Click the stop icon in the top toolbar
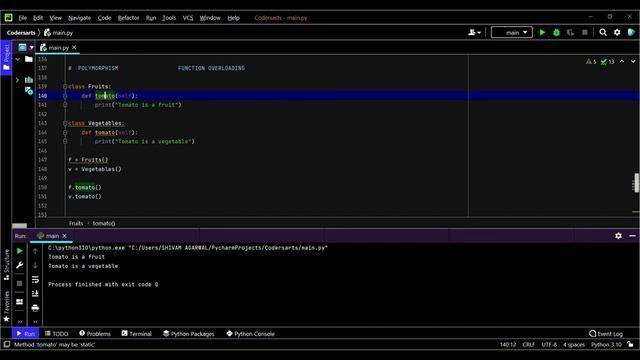This screenshot has width=640, height=360. 584,32
